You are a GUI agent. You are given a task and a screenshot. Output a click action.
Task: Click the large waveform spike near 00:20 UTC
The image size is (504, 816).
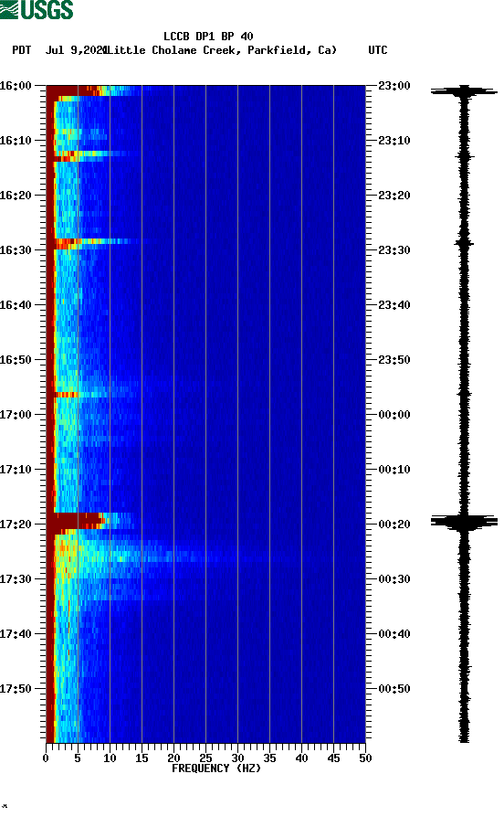464,522
